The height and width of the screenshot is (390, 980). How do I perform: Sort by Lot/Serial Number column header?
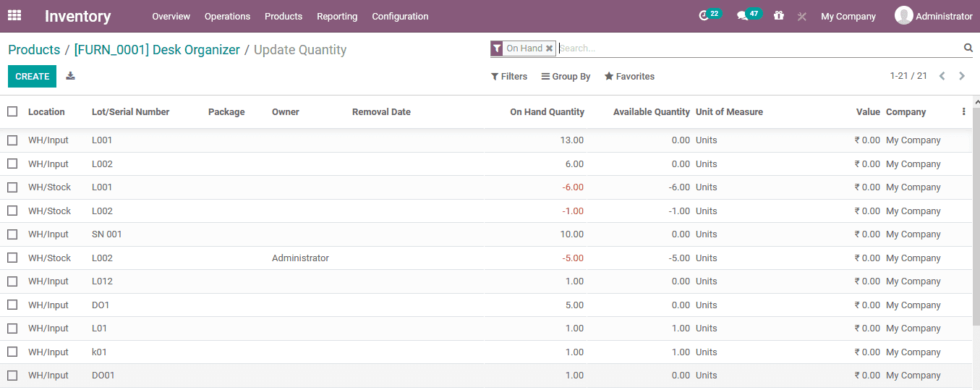click(x=130, y=111)
